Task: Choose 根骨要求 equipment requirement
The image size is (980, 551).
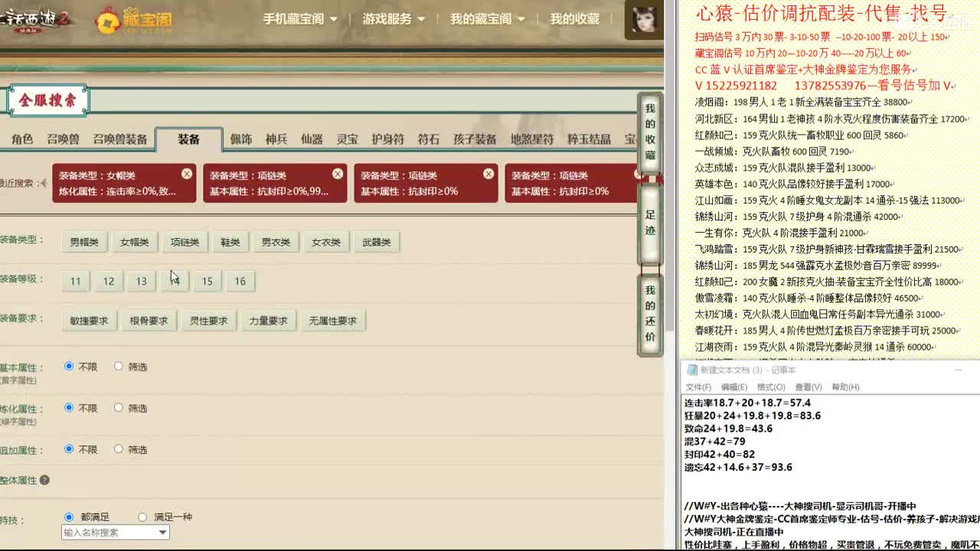Action: point(149,321)
